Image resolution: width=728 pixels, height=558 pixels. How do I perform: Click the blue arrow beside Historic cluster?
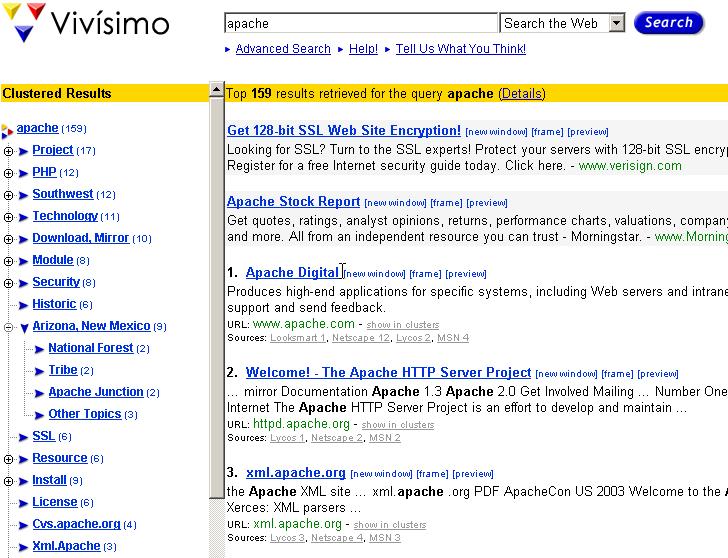[24, 305]
